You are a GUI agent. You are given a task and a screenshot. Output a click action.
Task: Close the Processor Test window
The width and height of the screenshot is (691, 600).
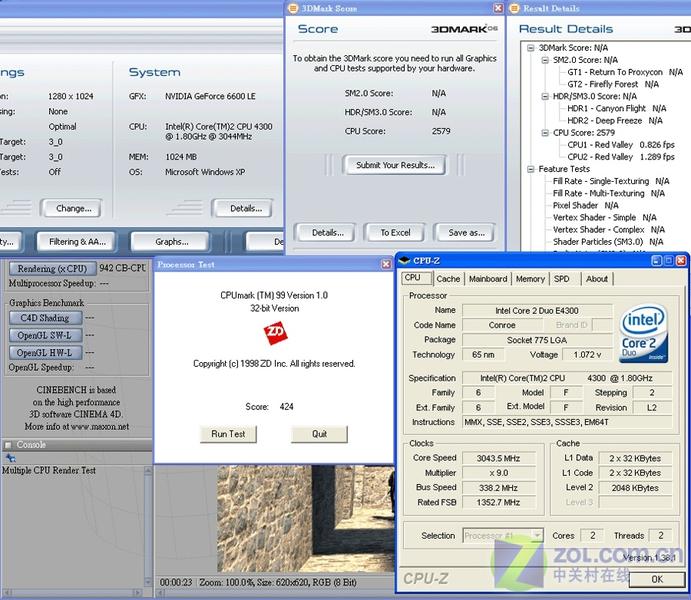pyautogui.click(x=386, y=264)
